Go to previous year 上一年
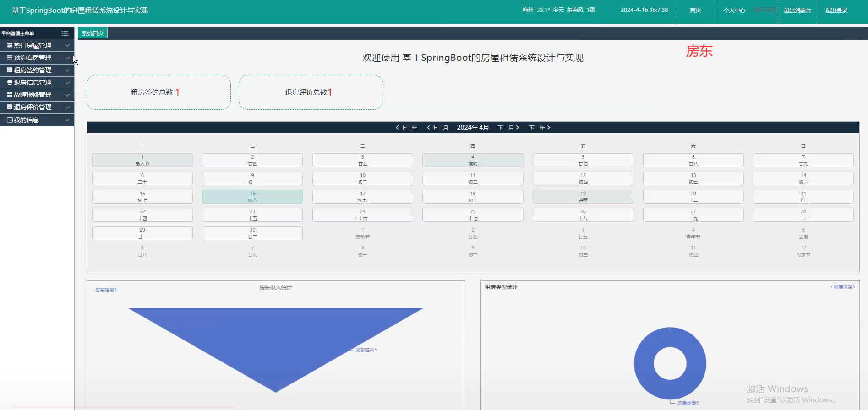The height and width of the screenshot is (410, 868). point(407,128)
